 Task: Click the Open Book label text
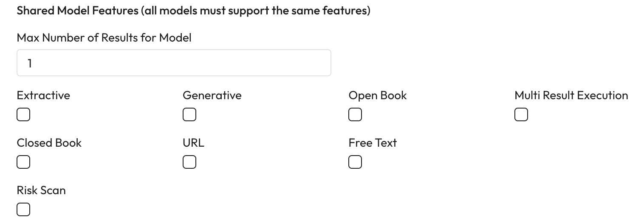(378, 95)
